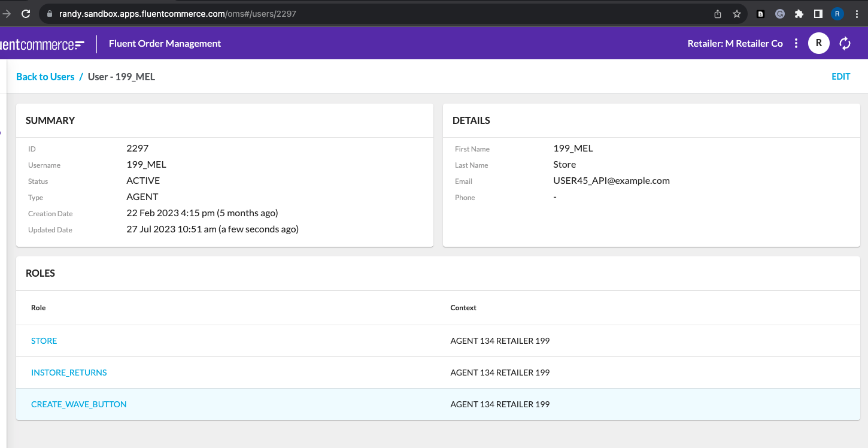Click the site lock icon in address bar

(x=49, y=14)
